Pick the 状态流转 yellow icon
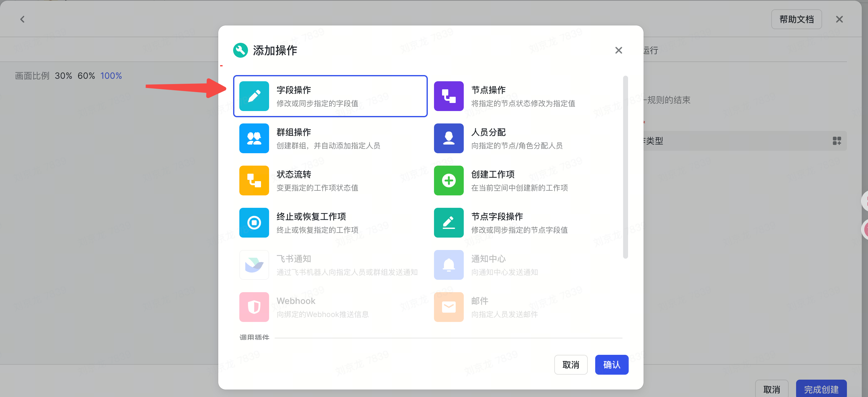868x397 pixels. 254,180
